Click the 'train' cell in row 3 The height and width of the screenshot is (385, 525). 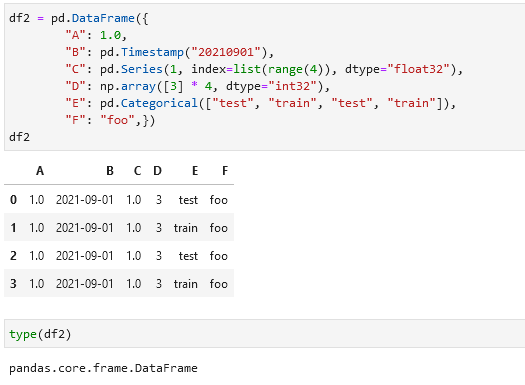[x=186, y=284]
